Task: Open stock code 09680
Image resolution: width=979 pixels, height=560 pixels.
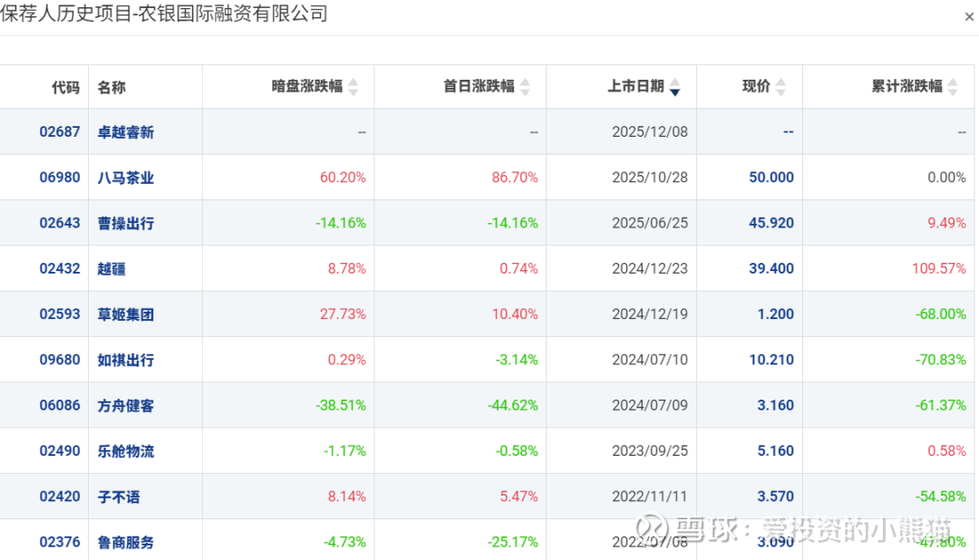Action: pyautogui.click(x=60, y=360)
